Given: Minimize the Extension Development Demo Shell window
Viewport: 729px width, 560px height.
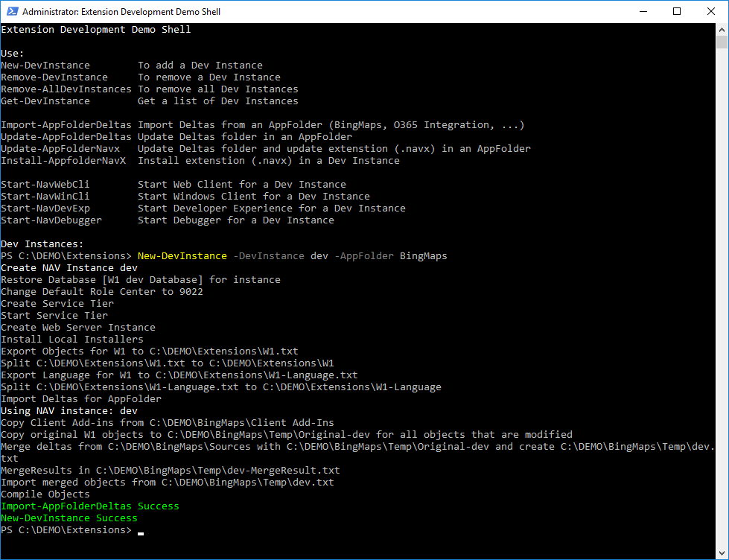Looking at the screenshot, I should [x=643, y=11].
